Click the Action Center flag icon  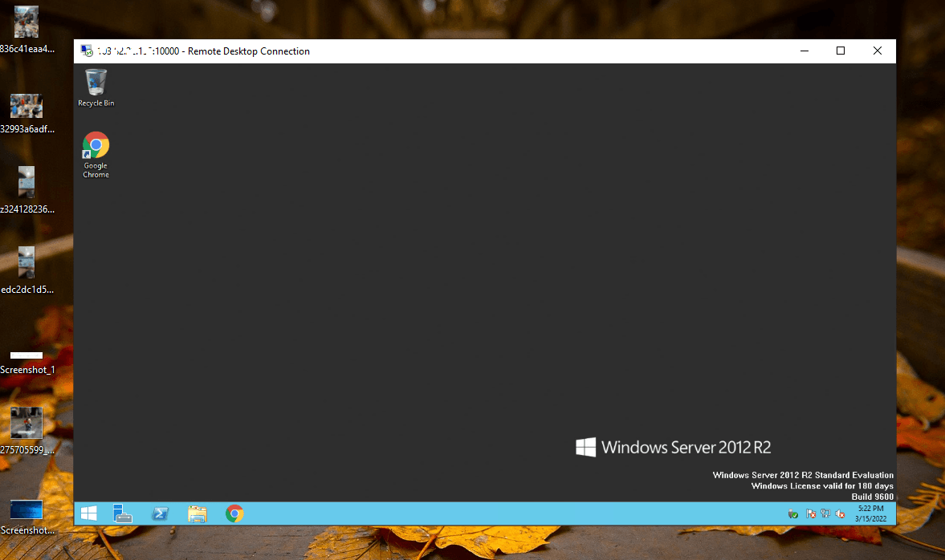(811, 514)
